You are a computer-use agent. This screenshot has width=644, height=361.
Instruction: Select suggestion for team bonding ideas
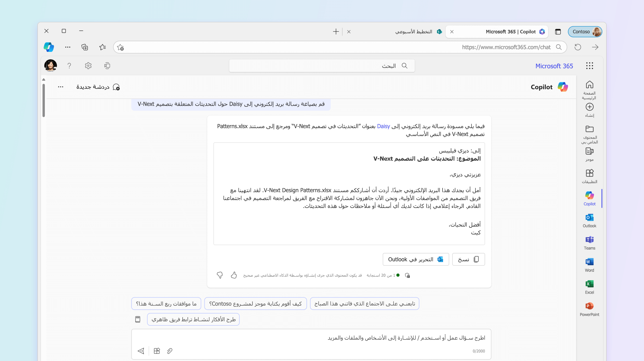pyautogui.click(x=193, y=319)
